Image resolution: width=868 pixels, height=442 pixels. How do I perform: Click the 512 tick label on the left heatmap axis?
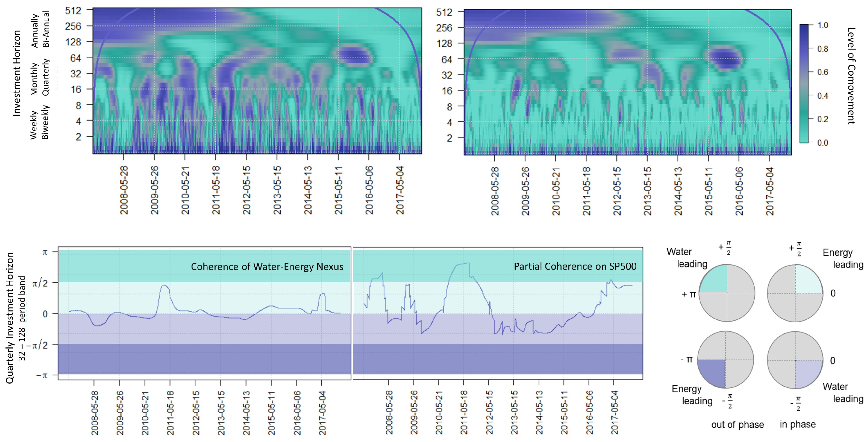73,10
